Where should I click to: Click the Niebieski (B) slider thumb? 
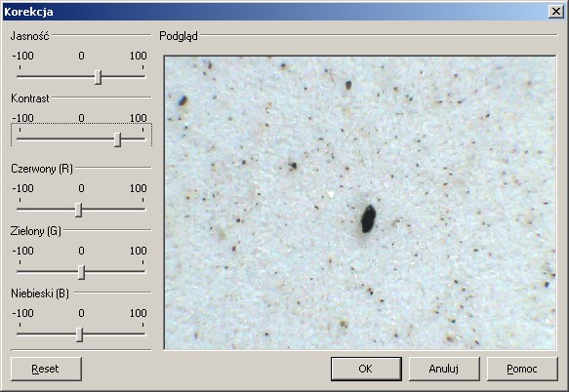80,334
